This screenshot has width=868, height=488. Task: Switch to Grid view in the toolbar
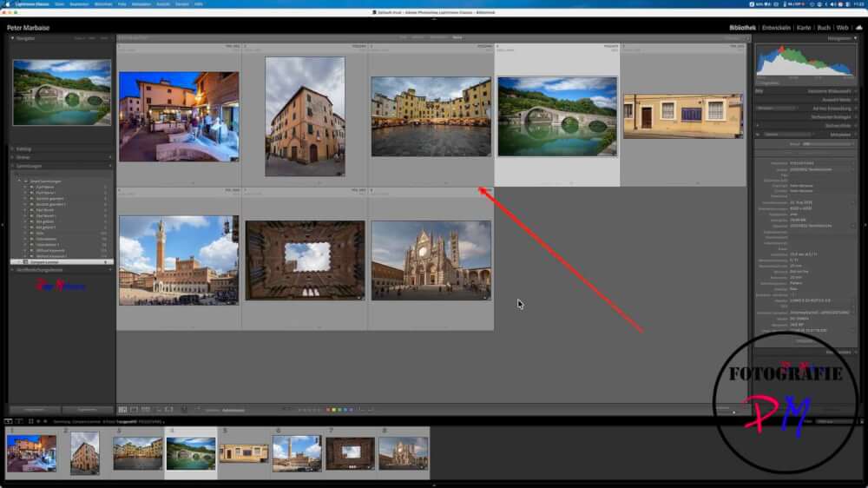(x=122, y=410)
